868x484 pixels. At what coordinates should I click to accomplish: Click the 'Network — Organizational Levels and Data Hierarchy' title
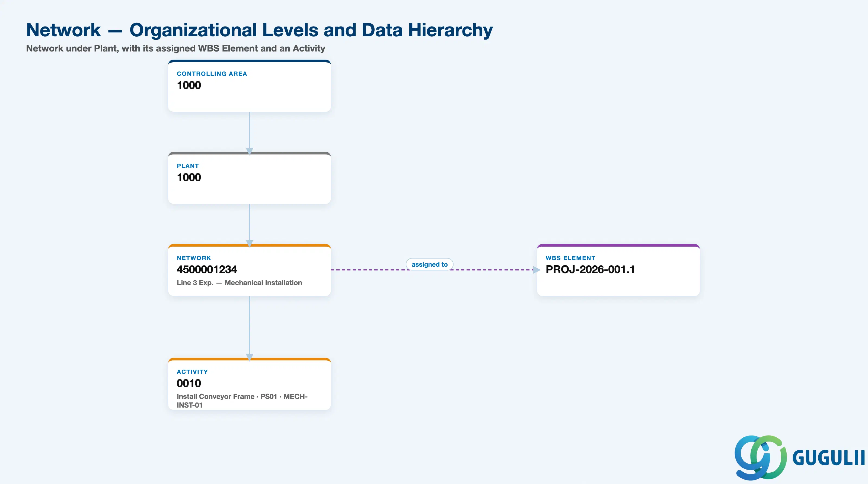260,30
